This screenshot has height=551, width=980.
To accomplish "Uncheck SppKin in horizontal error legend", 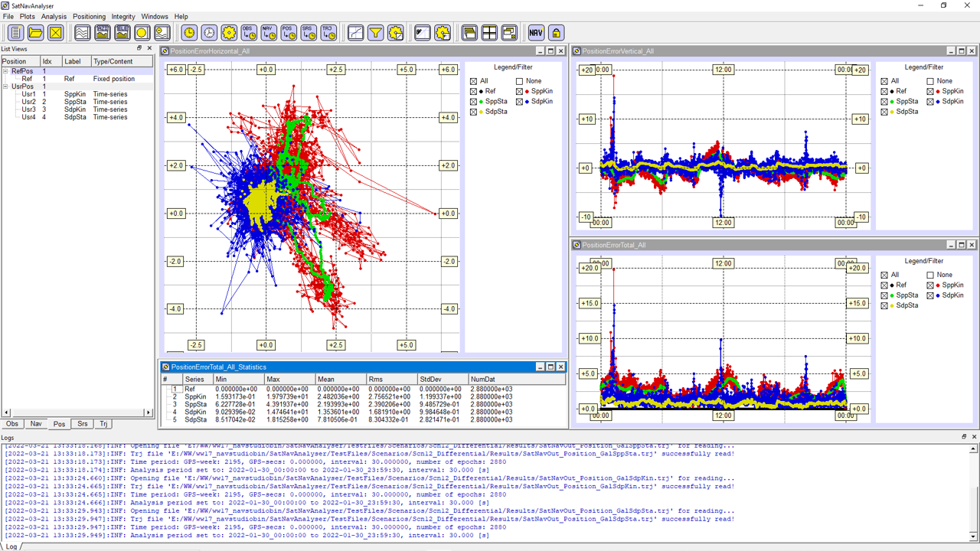I will [520, 91].
